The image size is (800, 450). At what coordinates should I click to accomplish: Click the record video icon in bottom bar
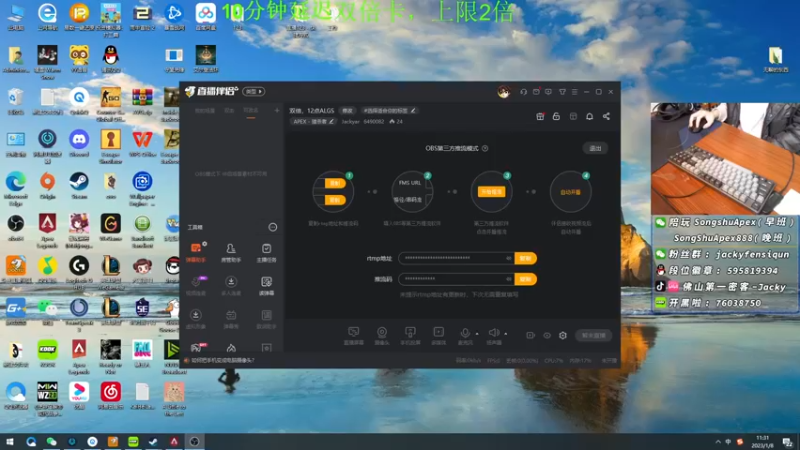(531, 335)
